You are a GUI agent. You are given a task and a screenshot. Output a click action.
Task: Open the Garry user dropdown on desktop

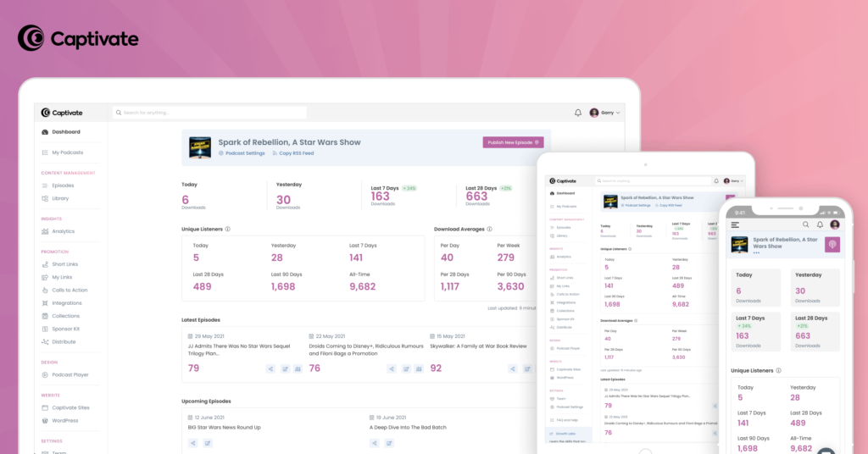605,113
